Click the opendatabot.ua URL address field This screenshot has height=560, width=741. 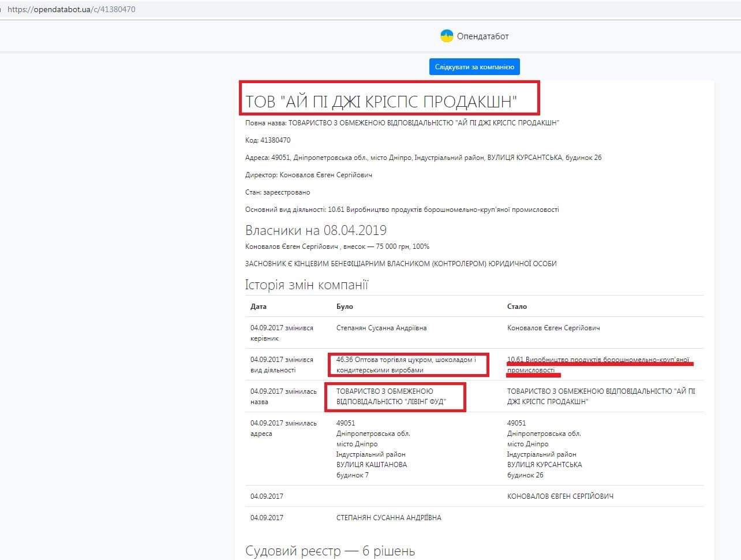(x=72, y=9)
